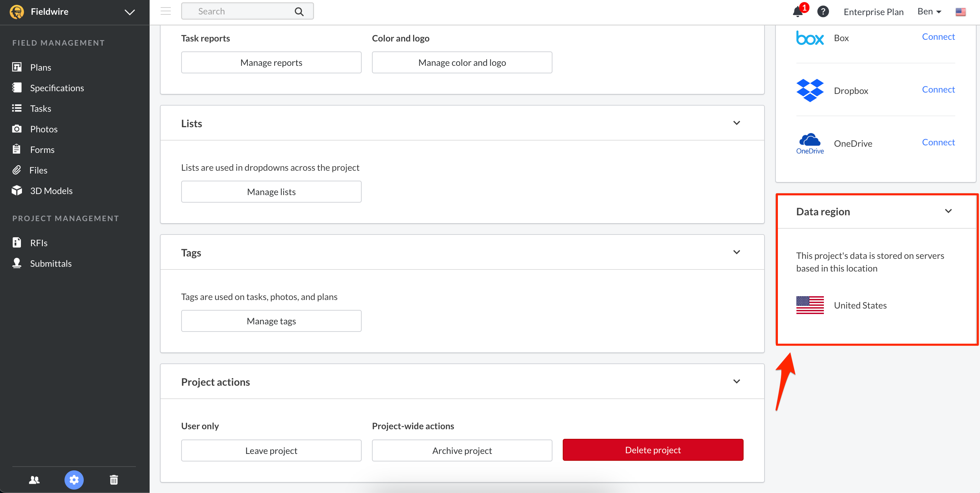This screenshot has height=493, width=980.
Task: Open the Files section
Action: pyautogui.click(x=38, y=170)
